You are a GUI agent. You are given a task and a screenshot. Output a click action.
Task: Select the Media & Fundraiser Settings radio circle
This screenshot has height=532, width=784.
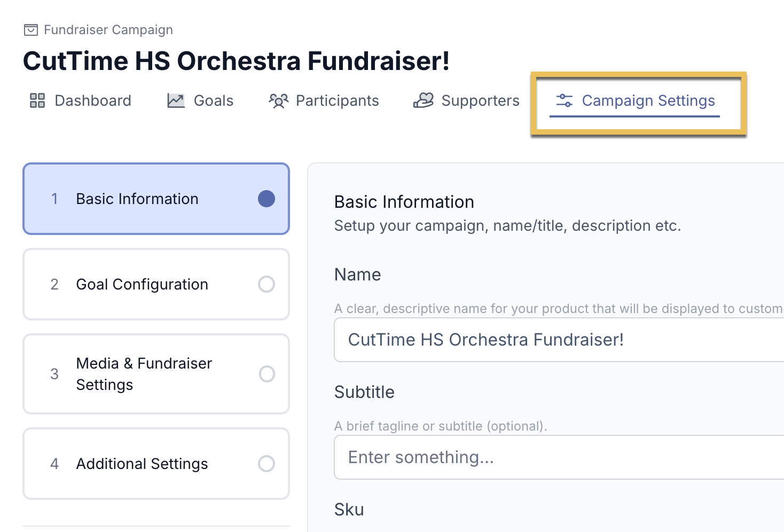266,374
